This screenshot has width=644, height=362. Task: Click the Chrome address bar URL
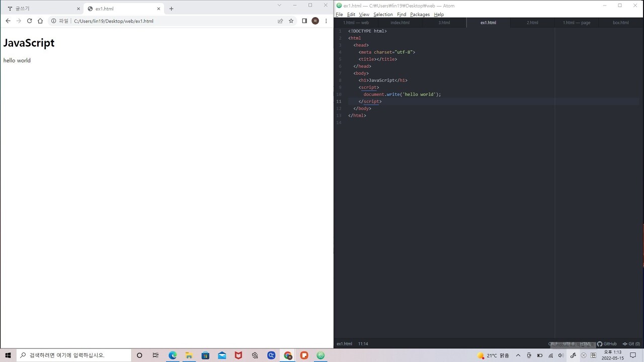click(x=114, y=21)
